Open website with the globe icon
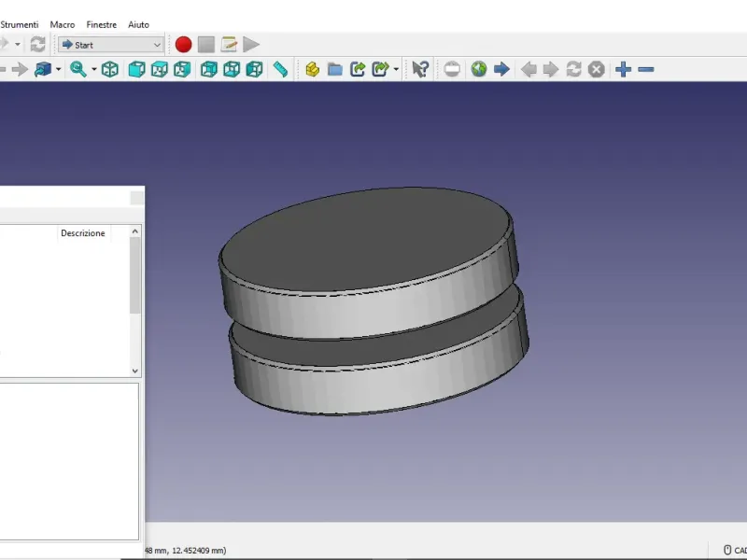Image resolution: width=747 pixels, height=560 pixels. click(x=479, y=69)
